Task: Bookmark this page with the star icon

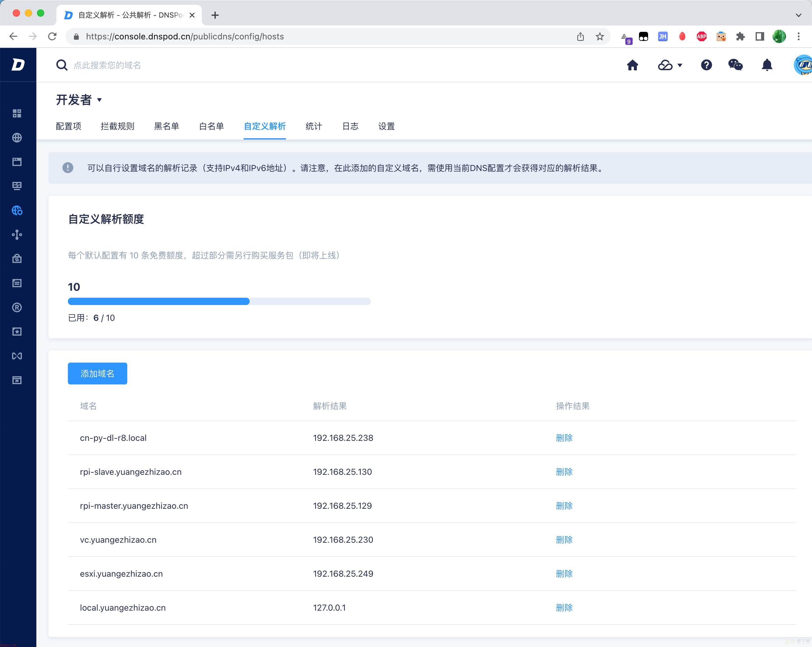Action: pos(600,36)
